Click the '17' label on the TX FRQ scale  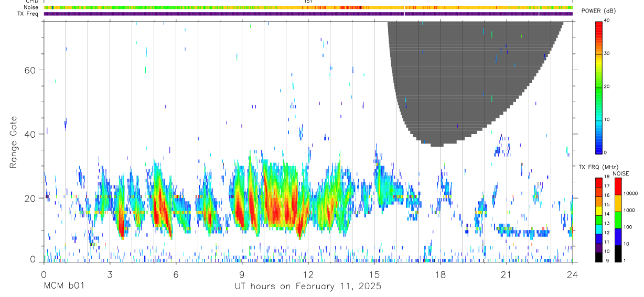click(607, 186)
